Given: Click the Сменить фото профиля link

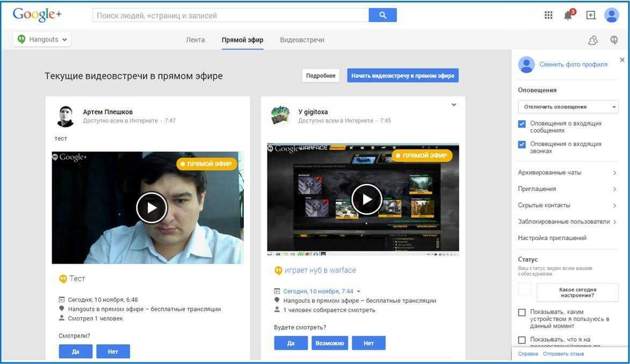Looking at the screenshot, I should pos(573,64).
